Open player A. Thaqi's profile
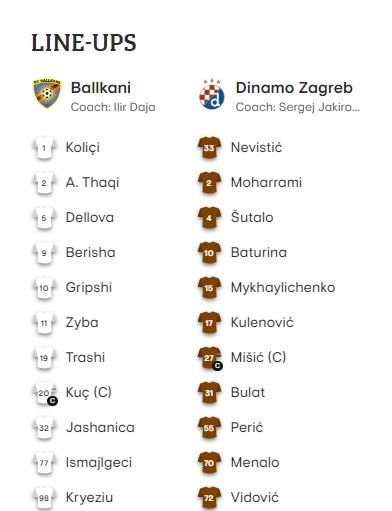This screenshot has height=511, width=392. (x=92, y=183)
